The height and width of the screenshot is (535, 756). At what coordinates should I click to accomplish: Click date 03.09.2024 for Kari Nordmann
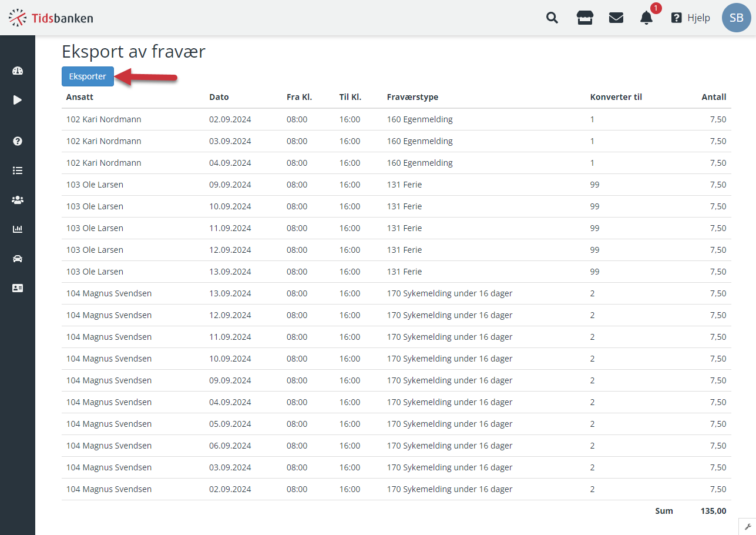230,141
